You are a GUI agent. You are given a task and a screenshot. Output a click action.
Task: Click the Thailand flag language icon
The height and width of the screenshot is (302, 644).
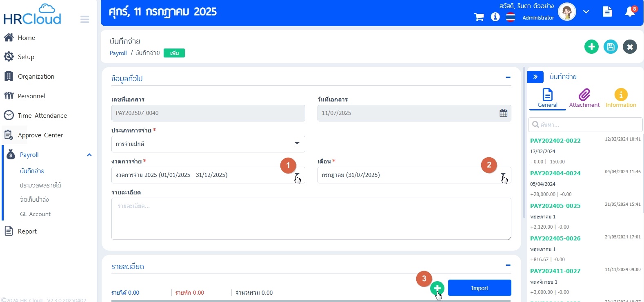click(511, 17)
